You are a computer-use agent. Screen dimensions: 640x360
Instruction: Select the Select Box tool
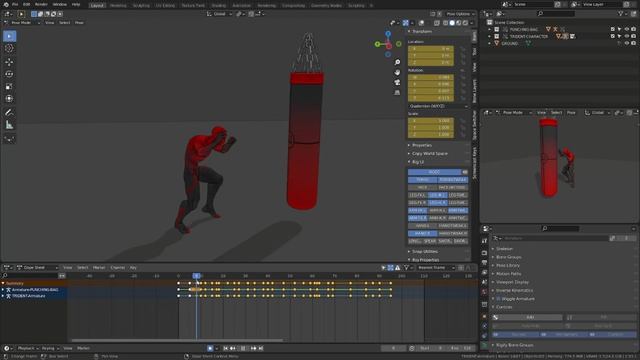pos(9,36)
